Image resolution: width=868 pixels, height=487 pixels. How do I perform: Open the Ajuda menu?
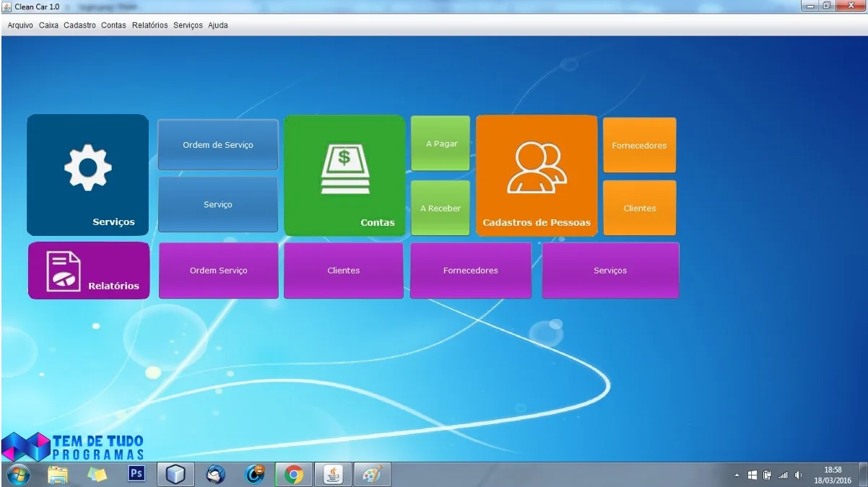pos(217,25)
